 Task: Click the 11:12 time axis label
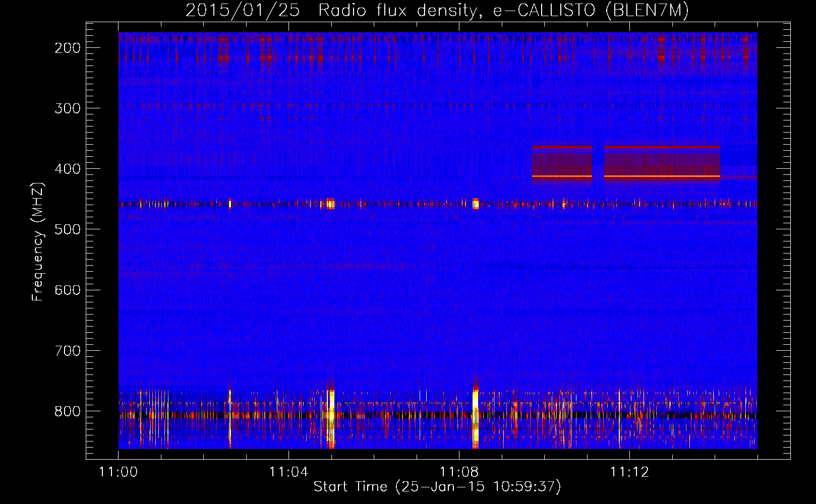629,472
